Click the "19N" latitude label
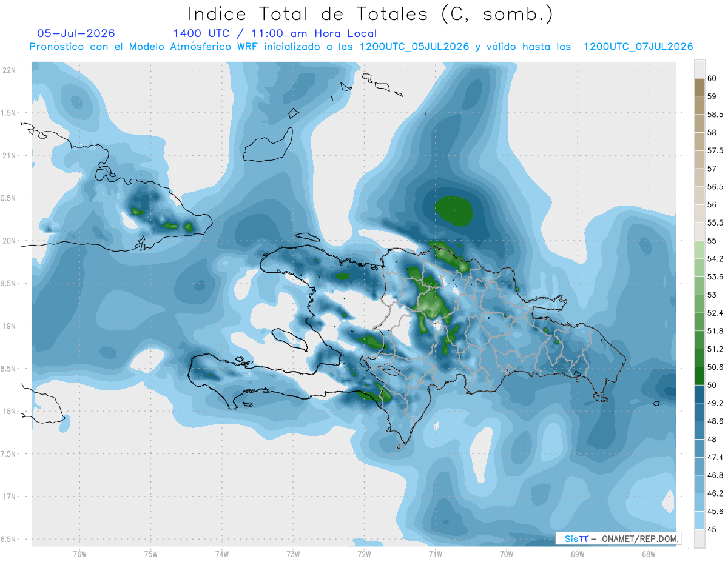Viewport: 728px width, 562px height. (10, 326)
